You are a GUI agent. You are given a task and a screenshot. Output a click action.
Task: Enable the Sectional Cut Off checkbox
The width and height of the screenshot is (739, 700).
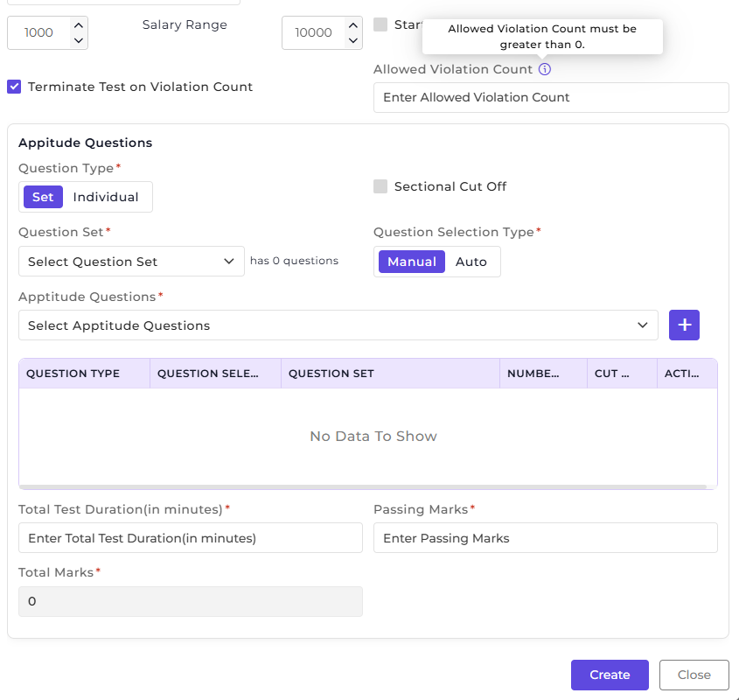[x=380, y=186]
